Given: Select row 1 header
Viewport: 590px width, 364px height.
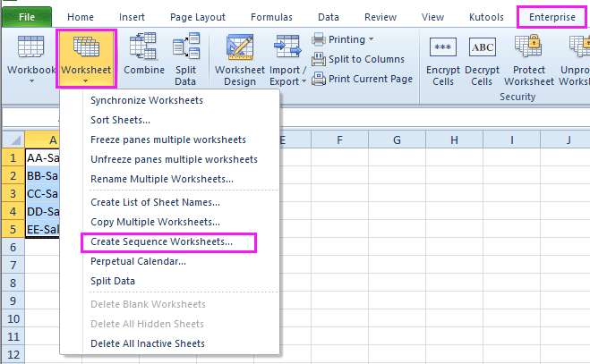Looking at the screenshot, I should point(13,157).
